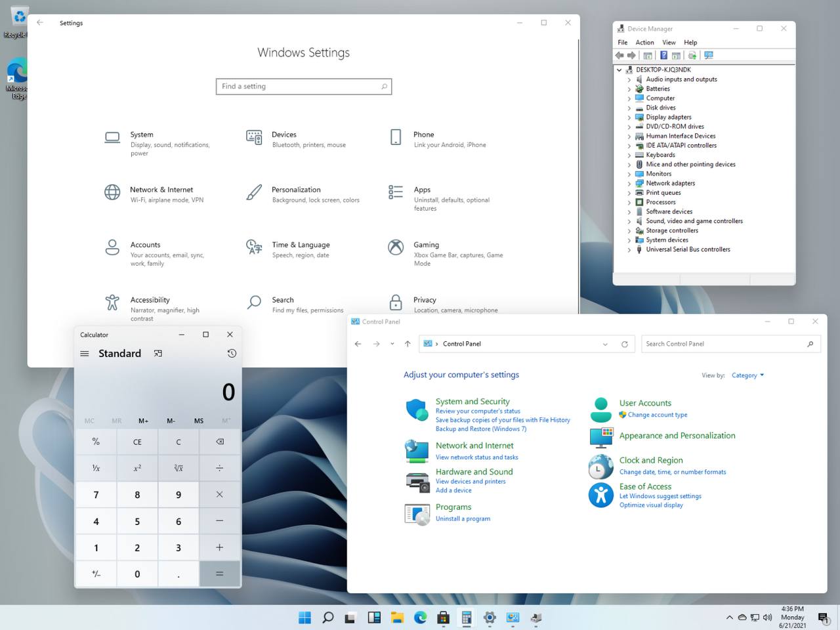This screenshot has height=630, width=840.
Task: Click the Start button on taskbar
Action: 305,618
